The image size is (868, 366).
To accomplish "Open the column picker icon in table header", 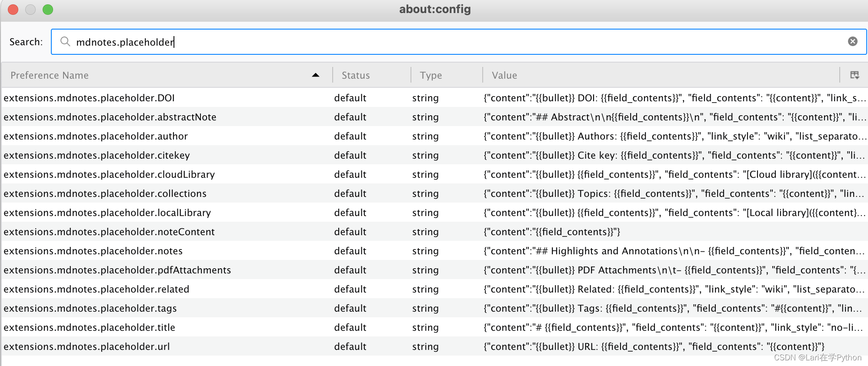I will click(x=855, y=75).
